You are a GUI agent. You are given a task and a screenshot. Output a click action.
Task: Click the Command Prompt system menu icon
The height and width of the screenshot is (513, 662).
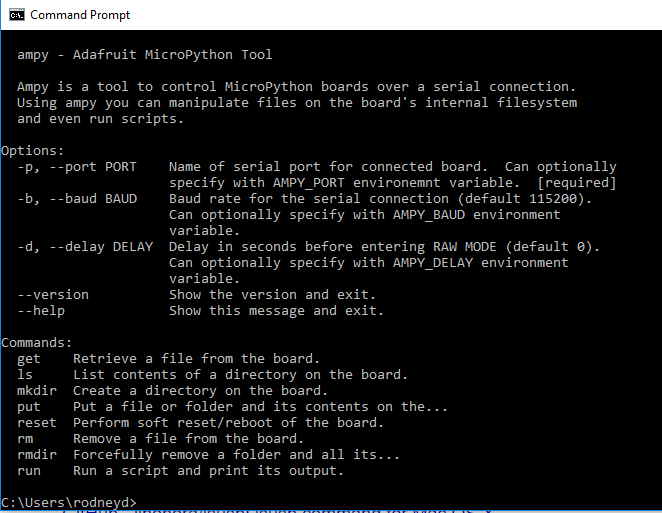(15, 15)
